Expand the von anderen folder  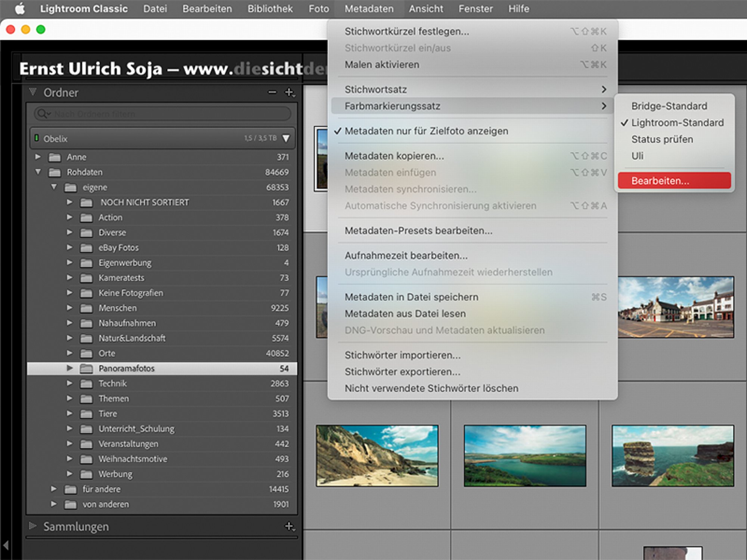point(54,504)
